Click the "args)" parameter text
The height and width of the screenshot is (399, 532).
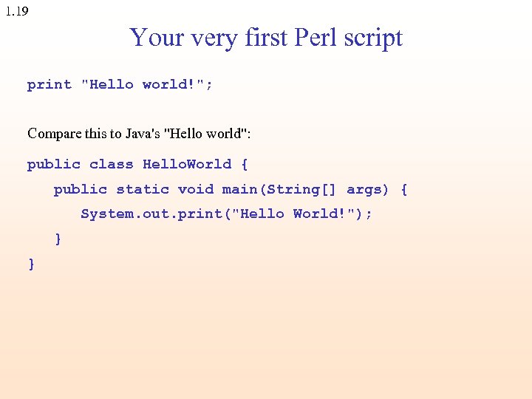(x=367, y=189)
